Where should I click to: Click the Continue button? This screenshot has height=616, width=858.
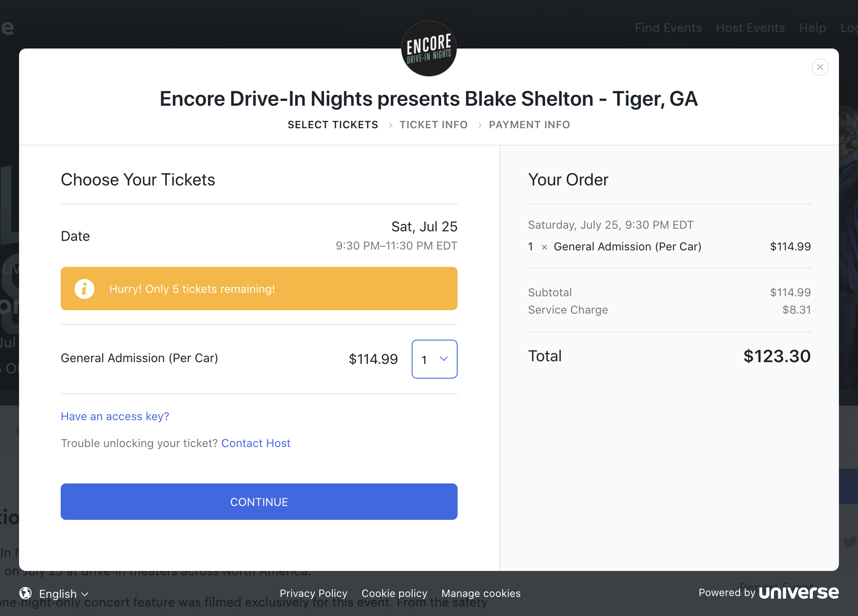(259, 502)
